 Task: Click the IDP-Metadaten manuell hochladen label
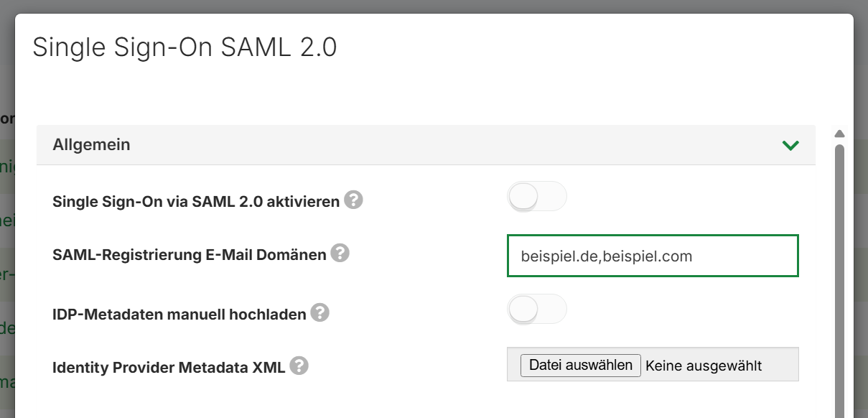click(x=179, y=315)
